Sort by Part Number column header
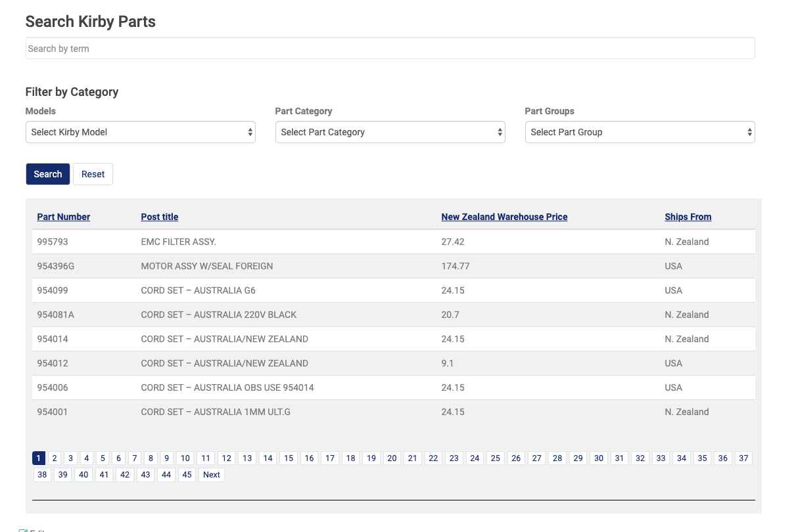 64,217
